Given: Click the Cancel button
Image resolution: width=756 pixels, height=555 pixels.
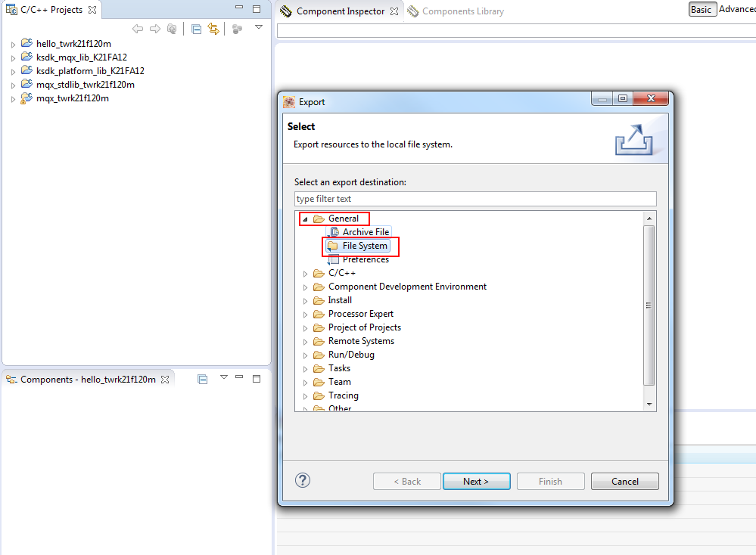Looking at the screenshot, I should click(x=625, y=482).
